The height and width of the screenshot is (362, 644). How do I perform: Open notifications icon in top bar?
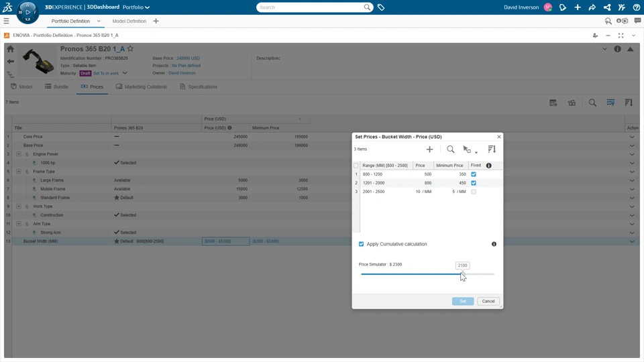pyautogui.click(x=563, y=7)
